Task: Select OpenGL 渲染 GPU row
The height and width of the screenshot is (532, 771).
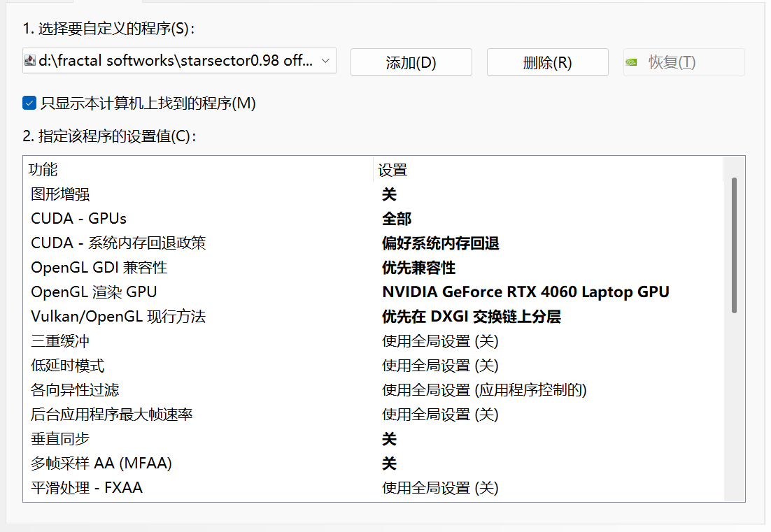Action: pyautogui.click(x=373, y=292)
